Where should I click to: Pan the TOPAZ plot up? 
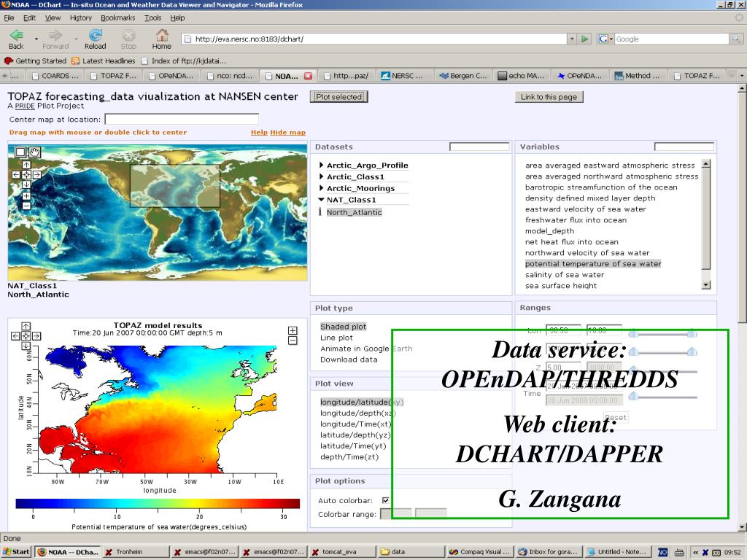tap(26, 326)
